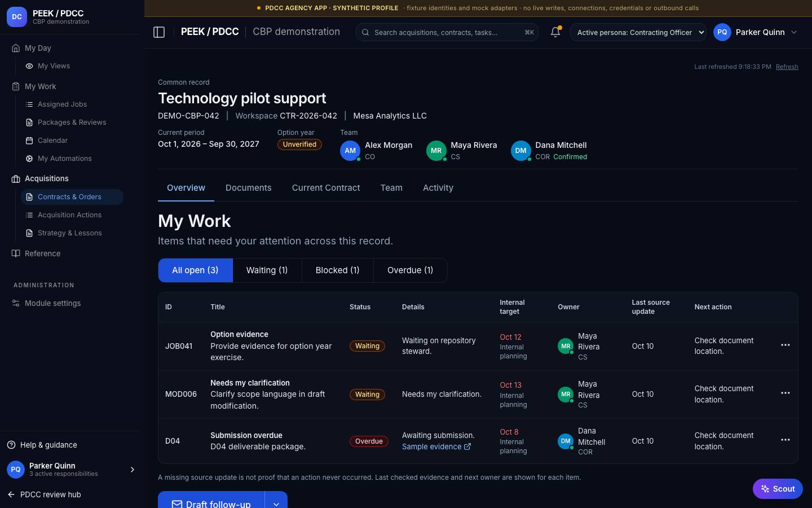Collapse the My Work sidebar section
Image resolution: width=812 pixels, height=508 pixels.
coord(41,86)
